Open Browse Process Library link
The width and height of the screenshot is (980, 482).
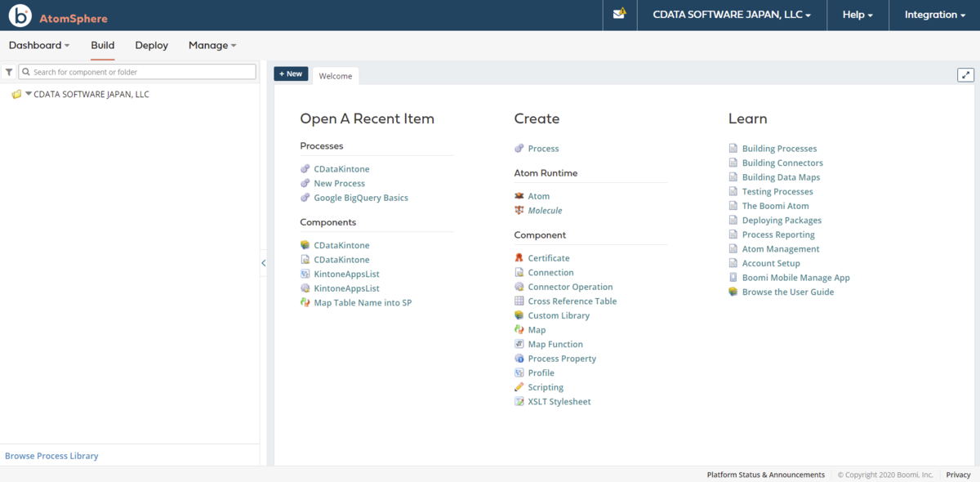(x=51, y=456)
